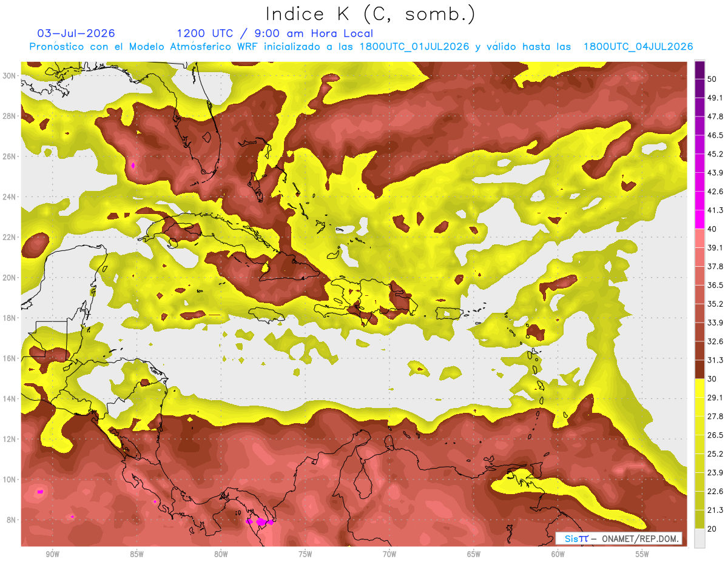Click the colorbar value 33.9
The height and width of the screenshot is (562, 728).
[715, 323]
